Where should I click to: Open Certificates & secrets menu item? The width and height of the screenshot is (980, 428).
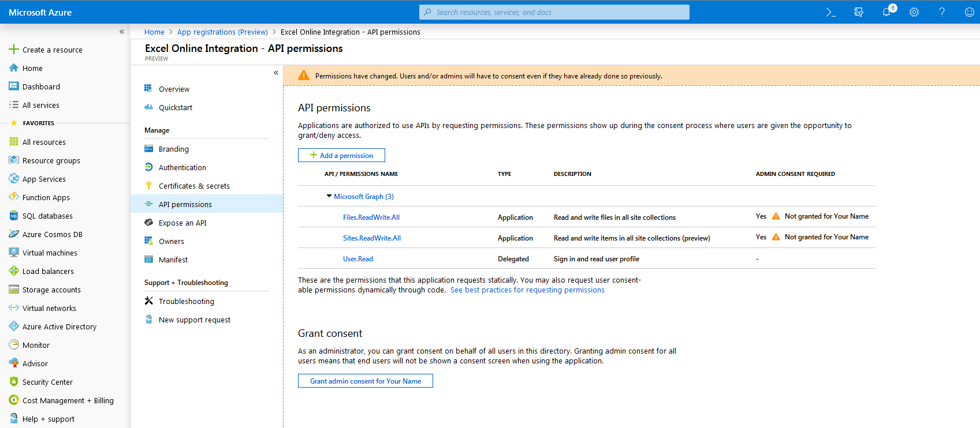coord(194,186)
